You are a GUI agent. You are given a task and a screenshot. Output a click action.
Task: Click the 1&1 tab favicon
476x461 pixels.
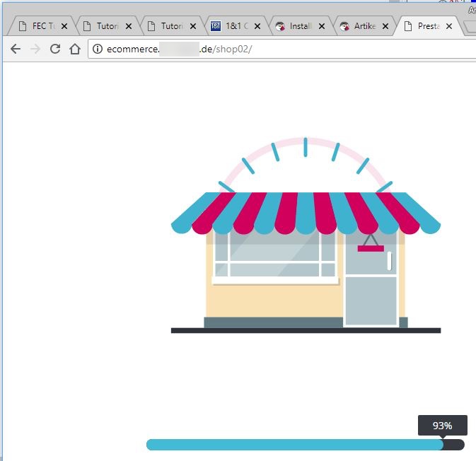click(216, 26)
